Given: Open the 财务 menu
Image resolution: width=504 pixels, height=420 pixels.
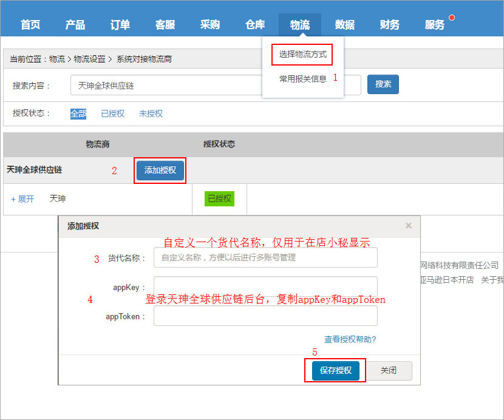Looking at the screenshot, I should coord(390,25).
